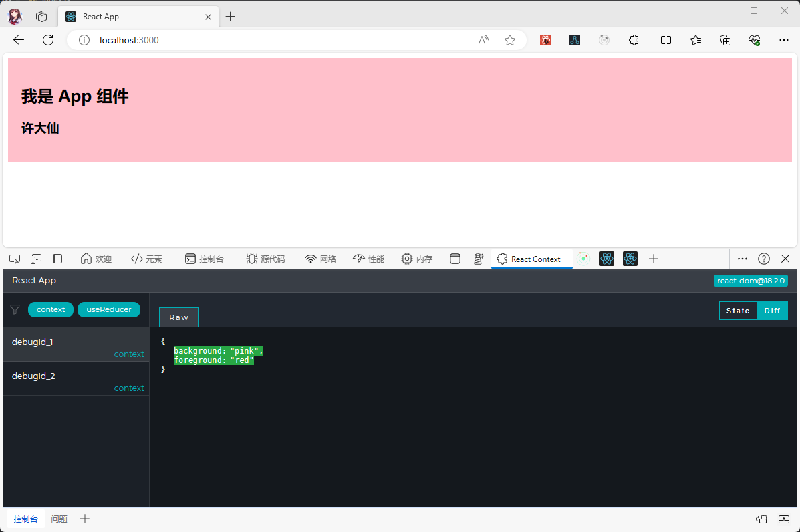Open DevTools more tools plus button
The height and width of the screenshot is (532, 800).
pyautogui.click(x=654, y=259)
